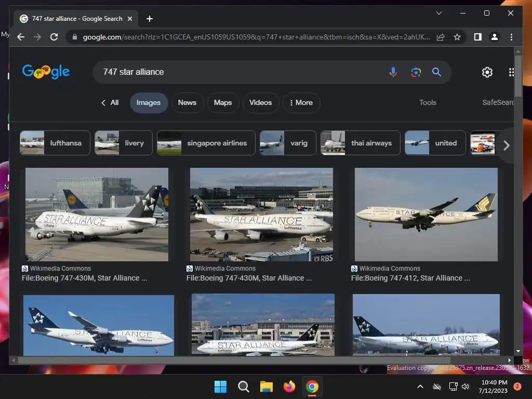Click horizontal scrollbar right arrow
The image size is (532, 399).
(509, 361)
